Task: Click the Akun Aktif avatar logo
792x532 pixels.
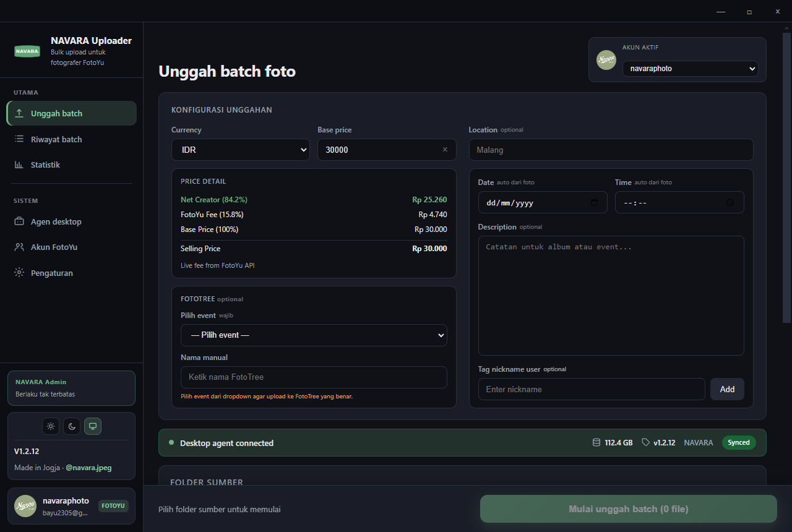Action: point(606,60)
